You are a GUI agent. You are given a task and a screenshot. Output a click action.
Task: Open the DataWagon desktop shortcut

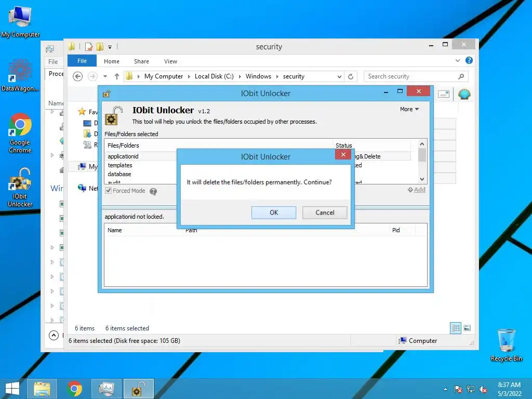[x=20, y=75]
